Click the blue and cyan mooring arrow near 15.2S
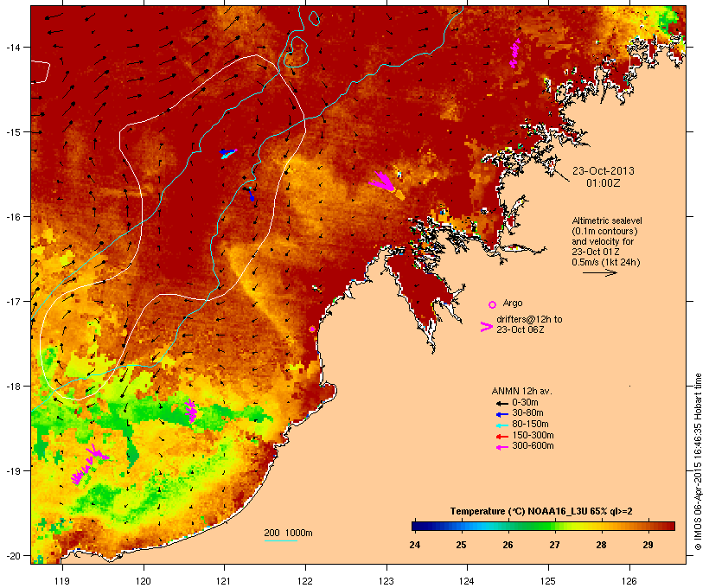The image size is (709, 588). (228, 153)
